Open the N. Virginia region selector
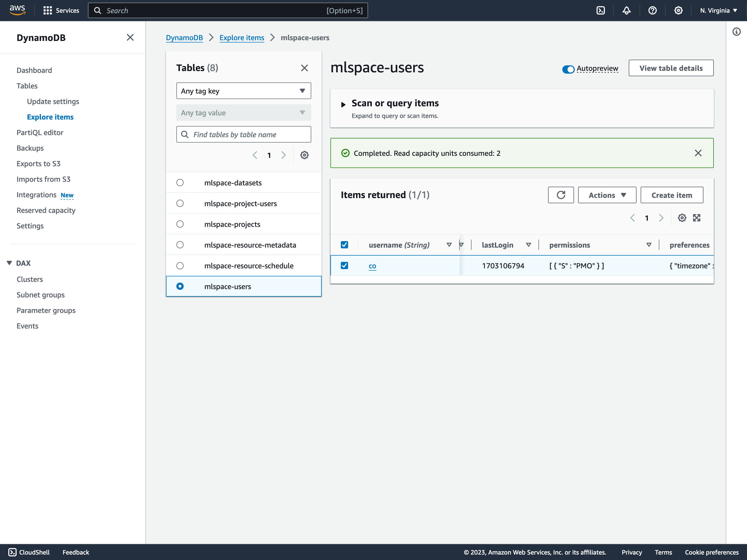This screenshot has height=560, width=747. point(719,10)
